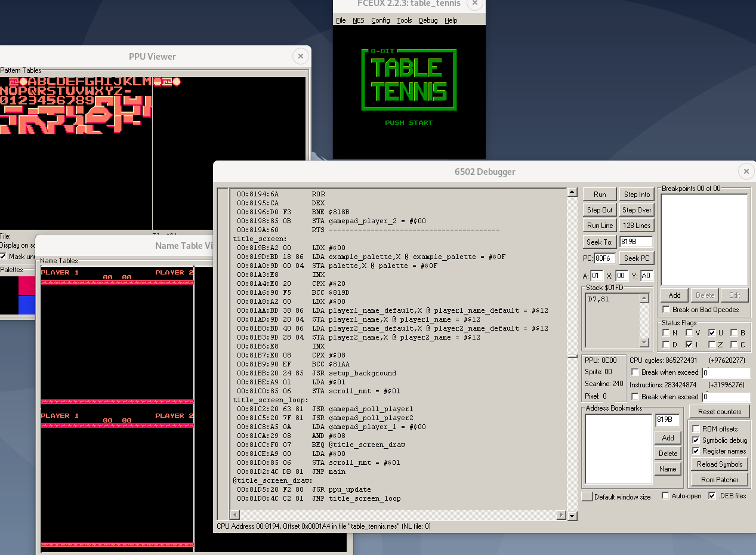Click the Stack list scroll-down arrow

click(x=644, y=343)
